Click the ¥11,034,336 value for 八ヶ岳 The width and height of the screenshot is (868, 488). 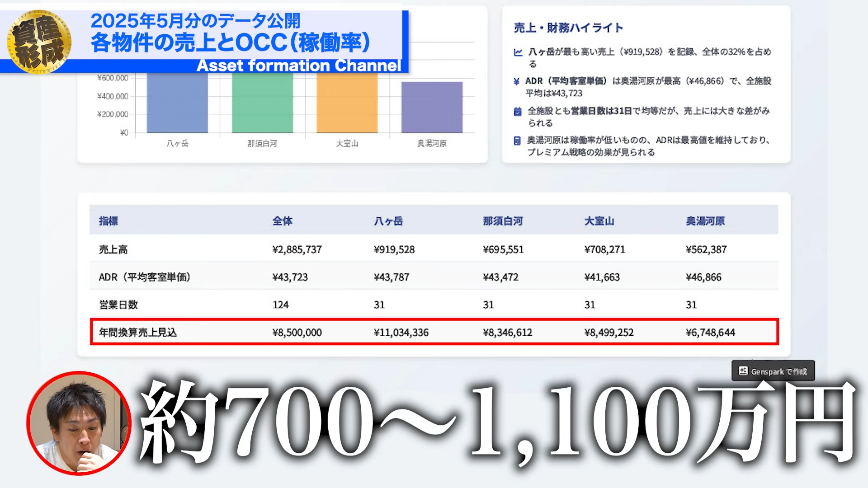coord(401,332)
